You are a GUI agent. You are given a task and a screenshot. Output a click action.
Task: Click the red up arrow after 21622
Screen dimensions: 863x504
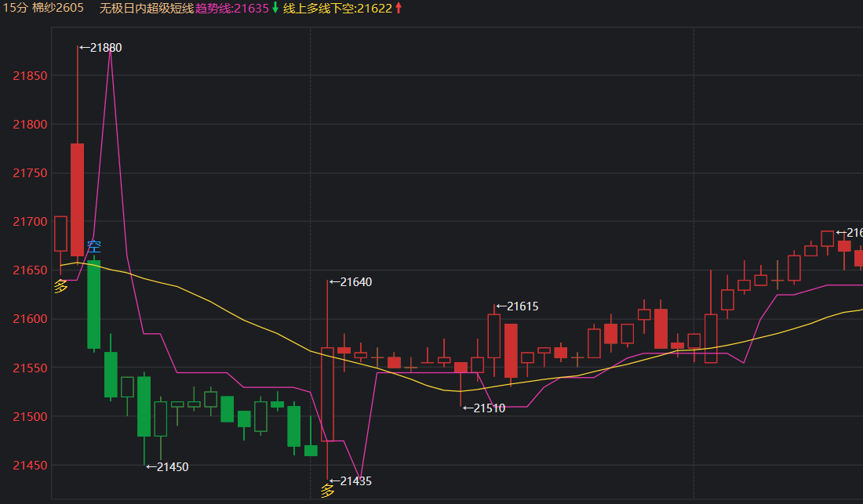(x=399, y=9)
